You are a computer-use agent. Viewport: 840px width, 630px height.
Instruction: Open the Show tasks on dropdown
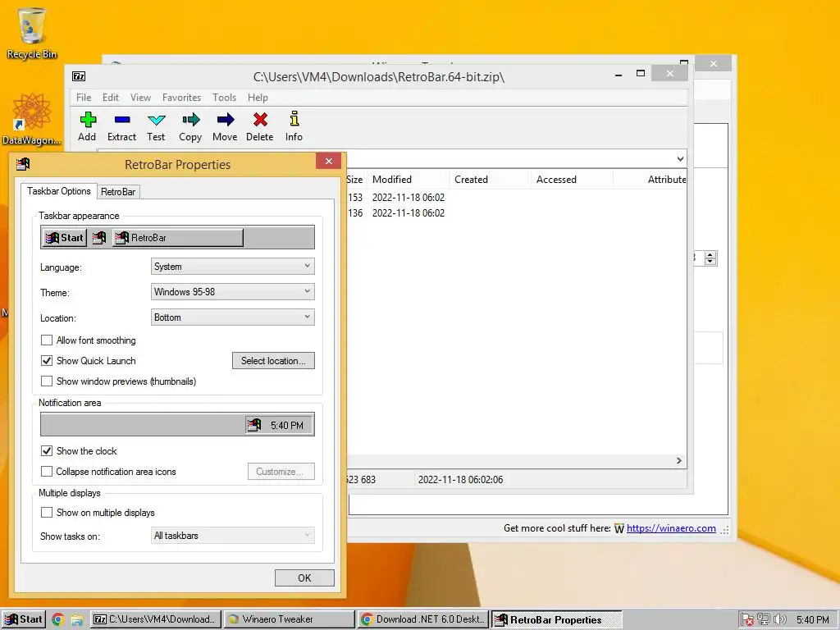pyautogui.click(x=232, y=535)
